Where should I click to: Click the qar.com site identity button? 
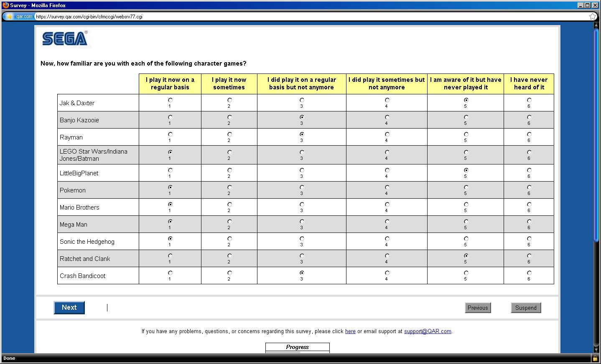coord(20,17)
